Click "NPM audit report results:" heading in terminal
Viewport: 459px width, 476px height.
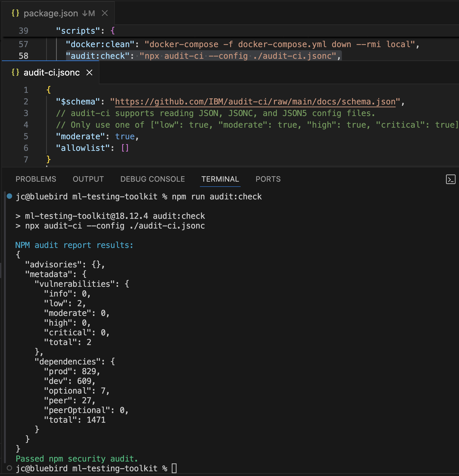[x=74, y=245]
